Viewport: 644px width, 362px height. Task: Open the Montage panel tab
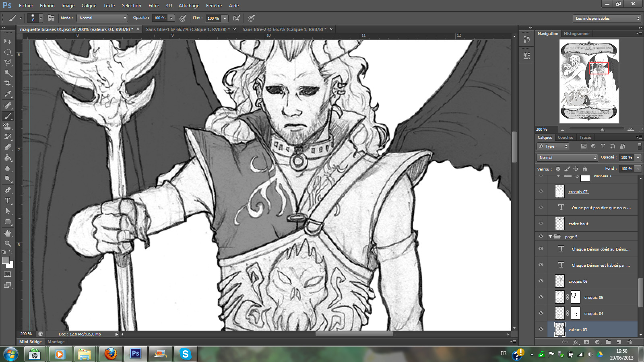coord(56,342)
